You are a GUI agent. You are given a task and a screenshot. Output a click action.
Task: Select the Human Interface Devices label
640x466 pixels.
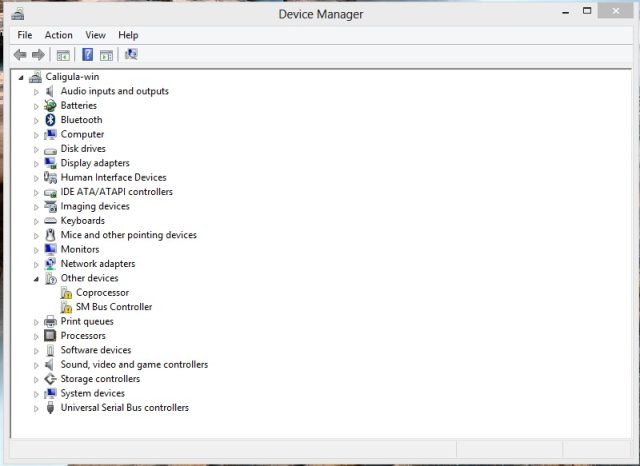(113, 178)
